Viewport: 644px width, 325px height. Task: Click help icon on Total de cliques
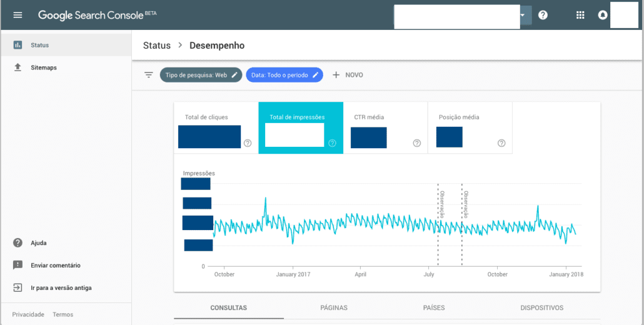tap(248, 143)
